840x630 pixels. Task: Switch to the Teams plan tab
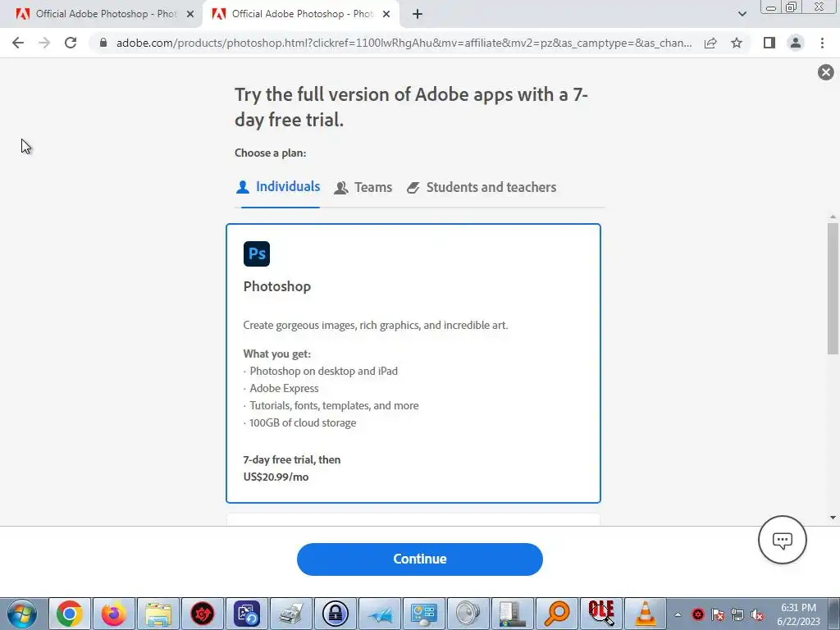(363, 188)
